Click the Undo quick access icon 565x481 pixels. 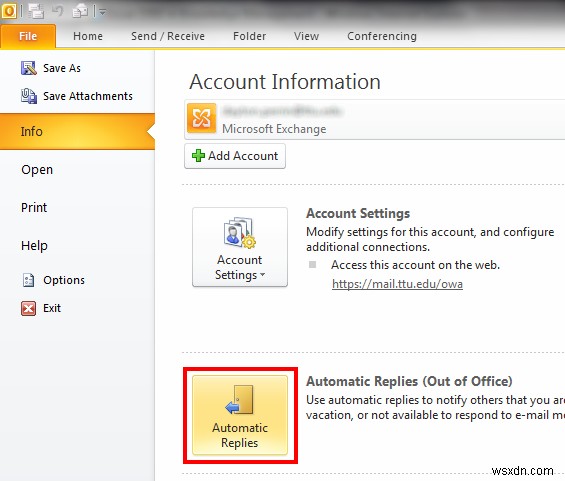point(58,11)
